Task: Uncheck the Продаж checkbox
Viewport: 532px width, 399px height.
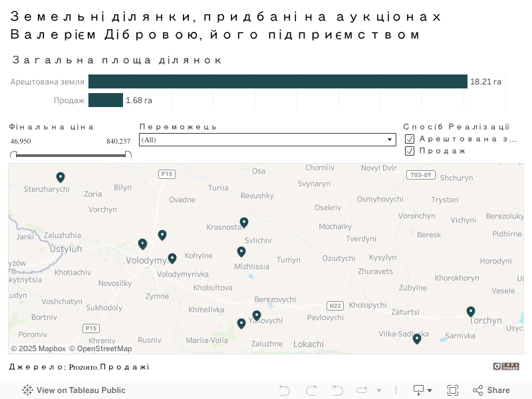Action: [410, 151]
